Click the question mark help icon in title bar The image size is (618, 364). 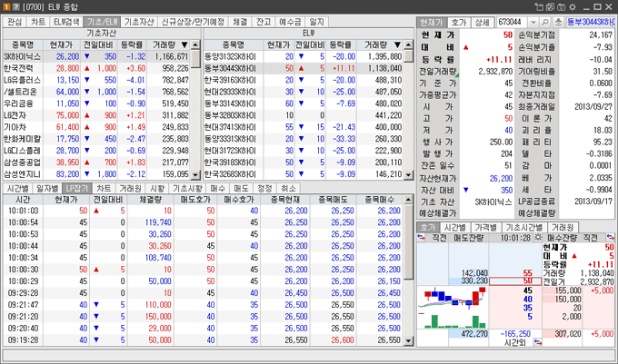(15, 6)
